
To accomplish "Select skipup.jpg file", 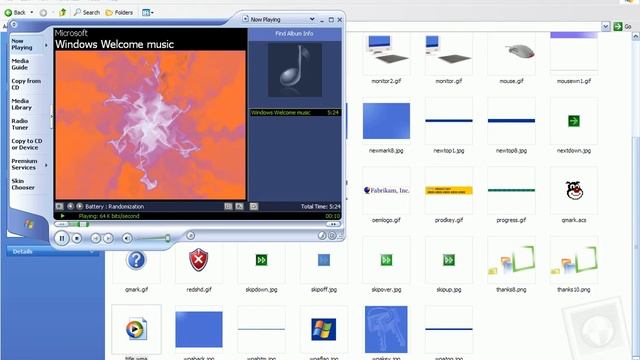I will [x=449, y=265].
